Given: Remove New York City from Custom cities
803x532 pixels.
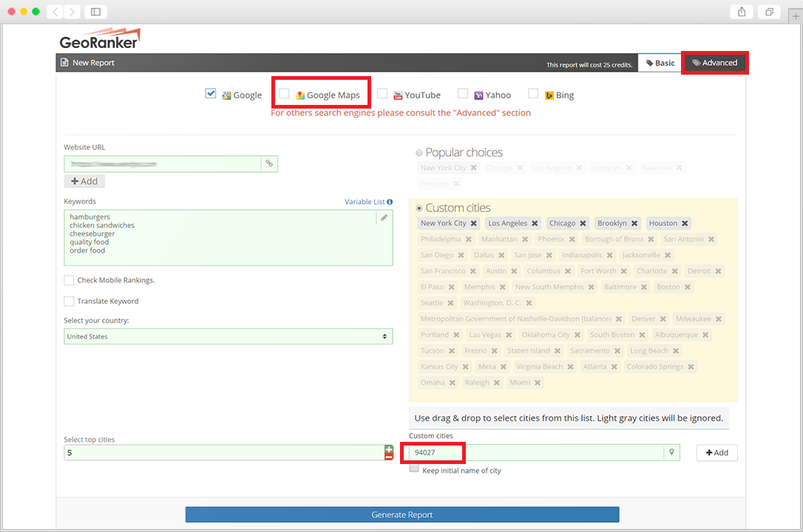Looking at the screenshot, I should point(474,224).
